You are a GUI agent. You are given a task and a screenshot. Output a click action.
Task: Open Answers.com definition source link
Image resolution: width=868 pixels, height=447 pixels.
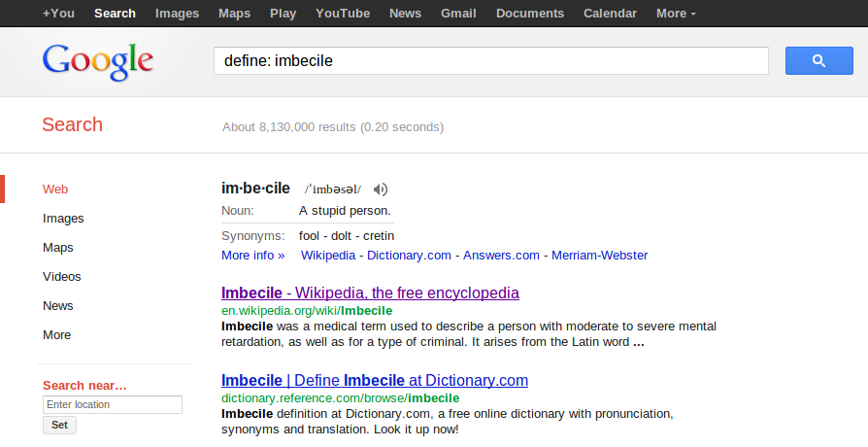tap(501, 256)
